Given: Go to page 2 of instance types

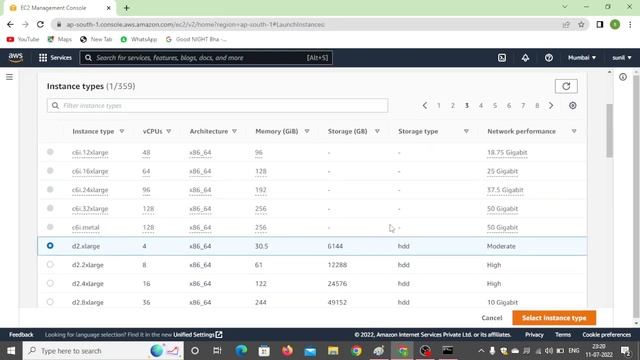Looking at the screenshot, I should coord(453,105).
